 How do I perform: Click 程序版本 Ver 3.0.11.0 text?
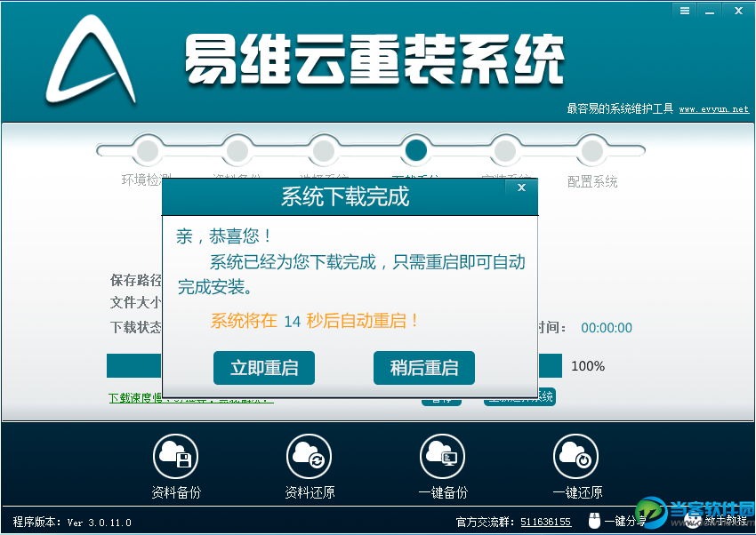pos(72,522)
